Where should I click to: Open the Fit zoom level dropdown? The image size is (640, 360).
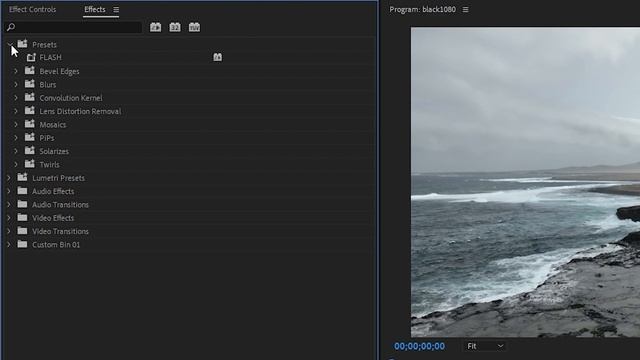coord(485,346)
